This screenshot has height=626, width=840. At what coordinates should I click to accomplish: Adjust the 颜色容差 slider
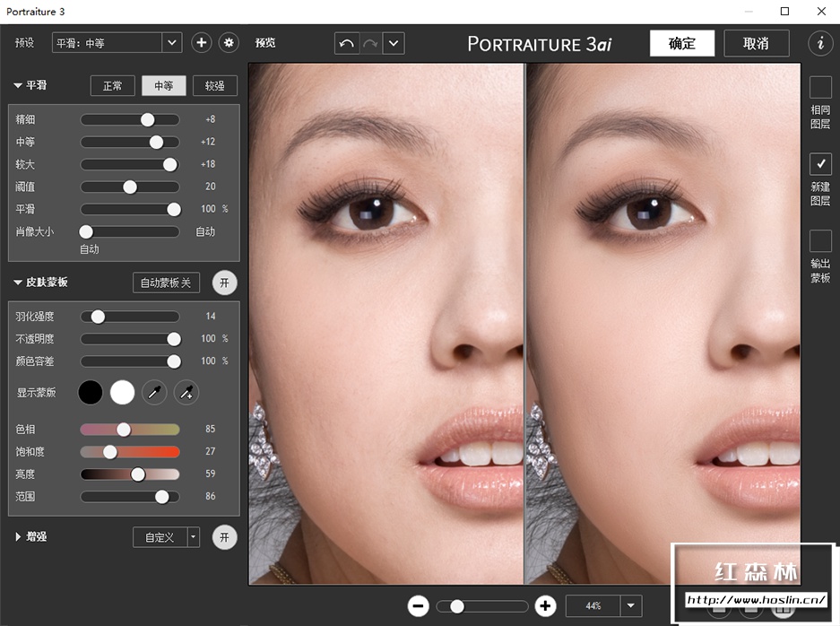coord(130,361)
